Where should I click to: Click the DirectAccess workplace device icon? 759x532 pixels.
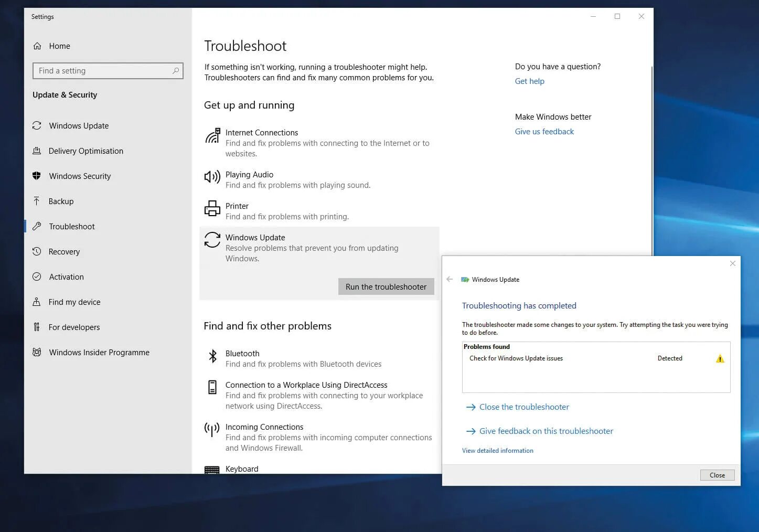point(212,387)
